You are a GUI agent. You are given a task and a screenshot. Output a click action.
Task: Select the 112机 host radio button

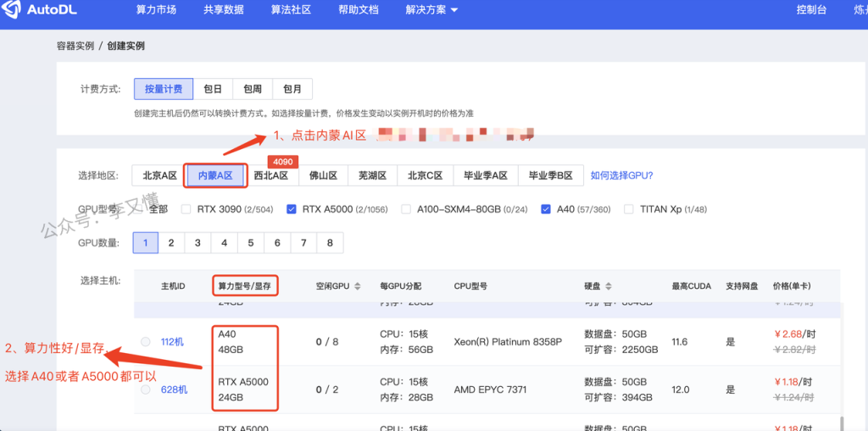point(146,341)
